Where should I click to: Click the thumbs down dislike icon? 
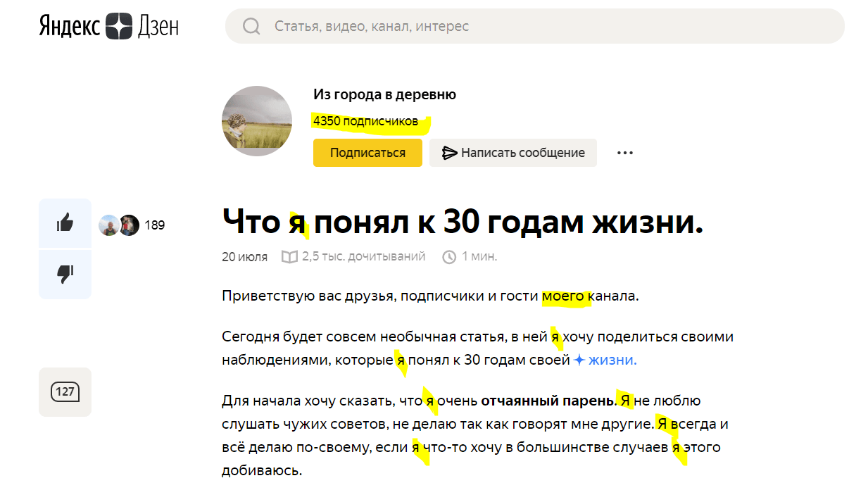click(x=65, y=273)
